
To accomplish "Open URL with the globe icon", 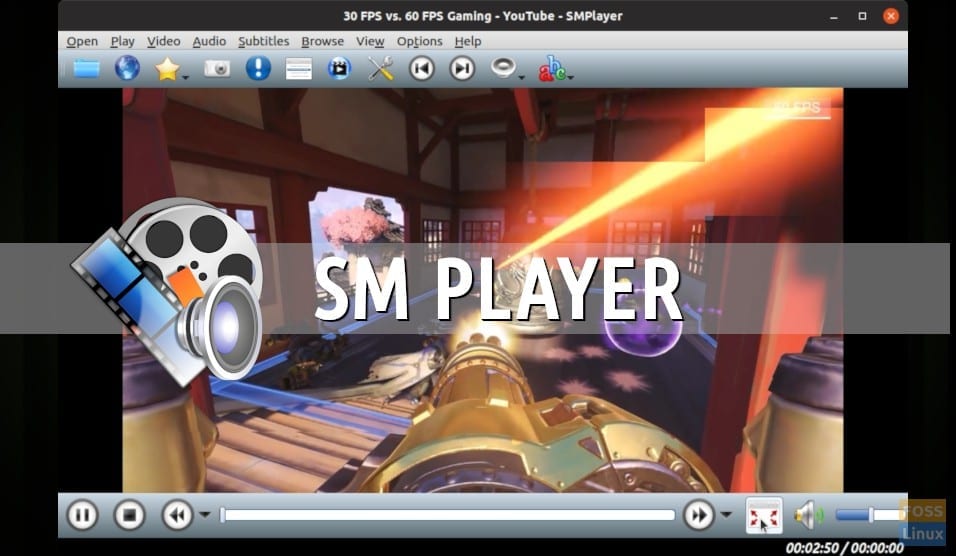I will (x=127, y=68).
